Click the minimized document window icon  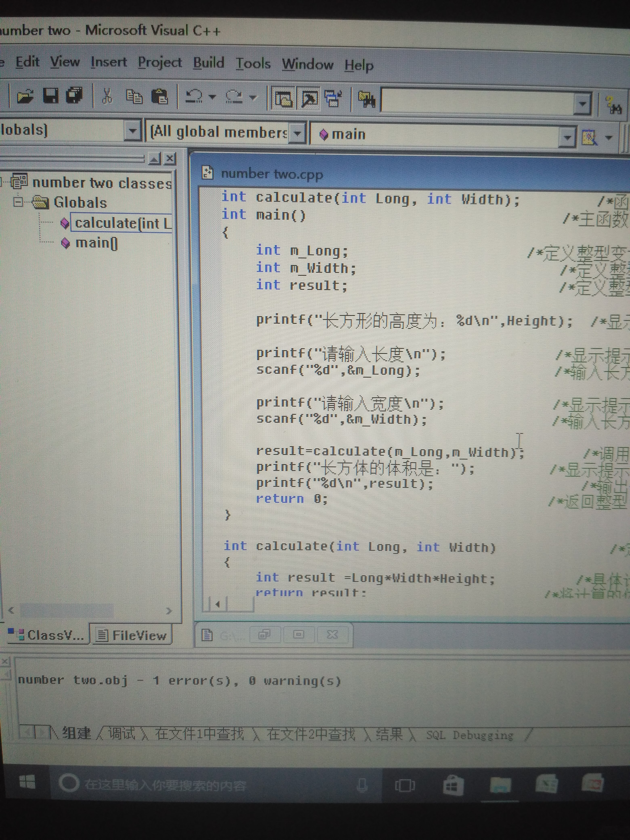tap(207, 635)
